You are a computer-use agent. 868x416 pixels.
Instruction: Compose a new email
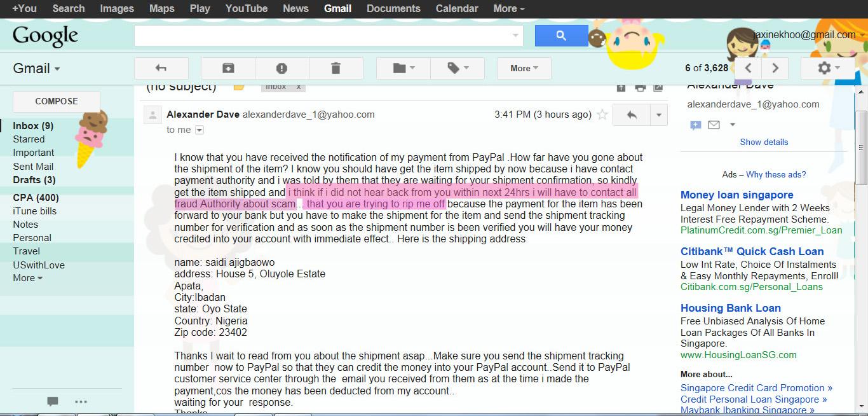coord(57,101)
